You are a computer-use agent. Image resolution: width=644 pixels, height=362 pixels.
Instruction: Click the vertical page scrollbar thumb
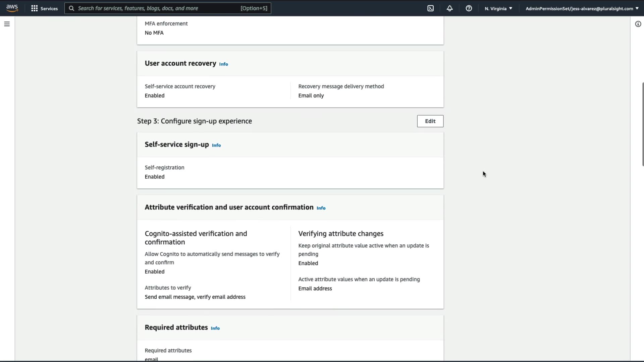[642, 124]
